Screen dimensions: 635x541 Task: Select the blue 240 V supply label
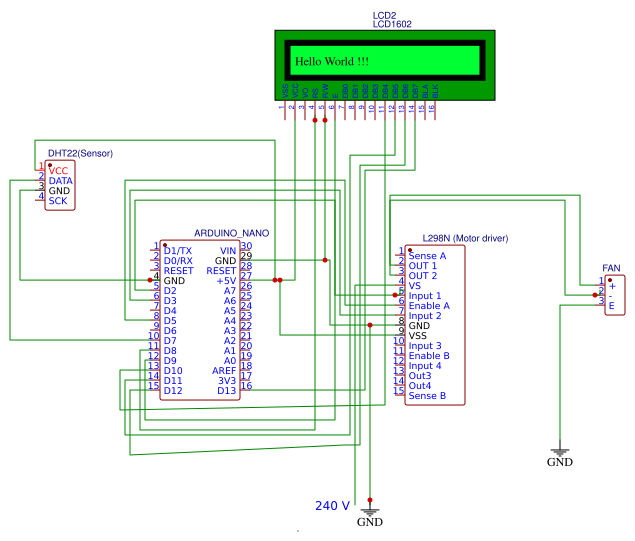click(332, 506)
